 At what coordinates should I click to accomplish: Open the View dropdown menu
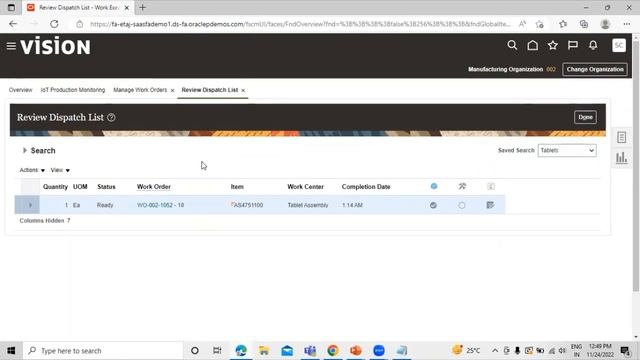coord(60,170)
